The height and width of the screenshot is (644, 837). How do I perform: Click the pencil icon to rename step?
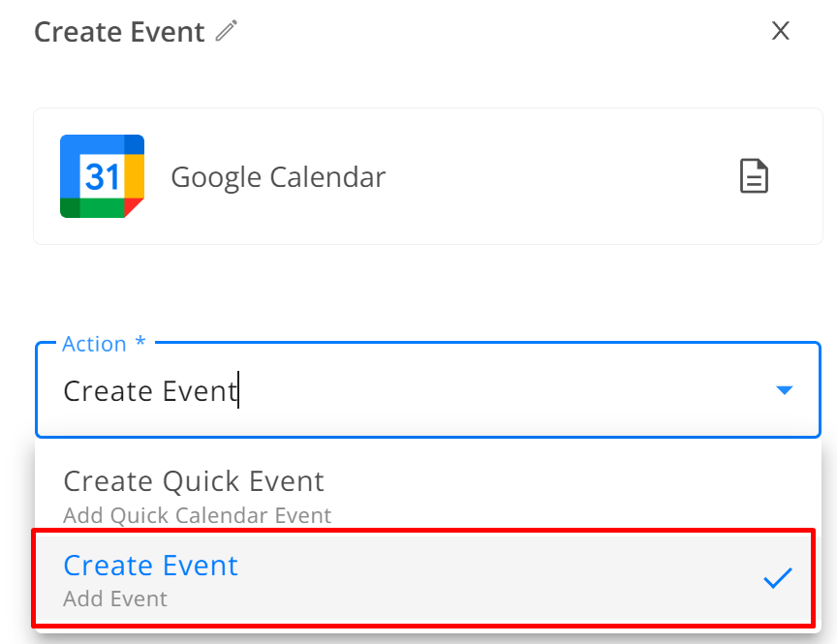(227, 30)
